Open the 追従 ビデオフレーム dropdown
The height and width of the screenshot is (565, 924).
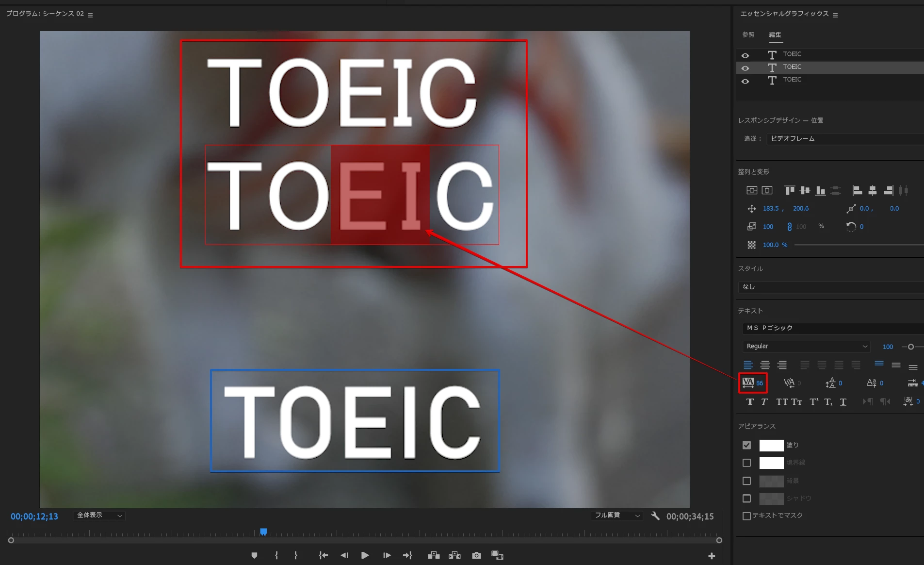point(845,139)
